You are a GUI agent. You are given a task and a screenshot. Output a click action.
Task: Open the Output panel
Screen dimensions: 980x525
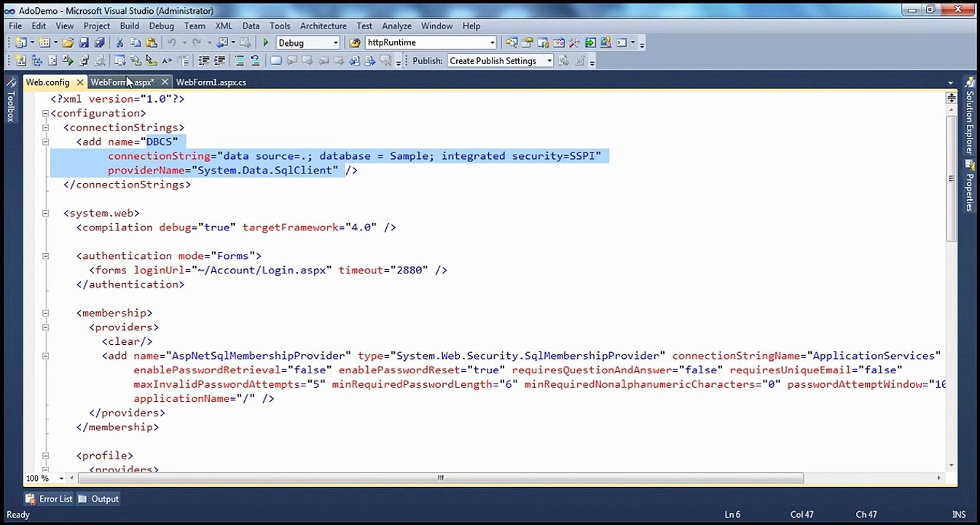(x=98, y=499)
